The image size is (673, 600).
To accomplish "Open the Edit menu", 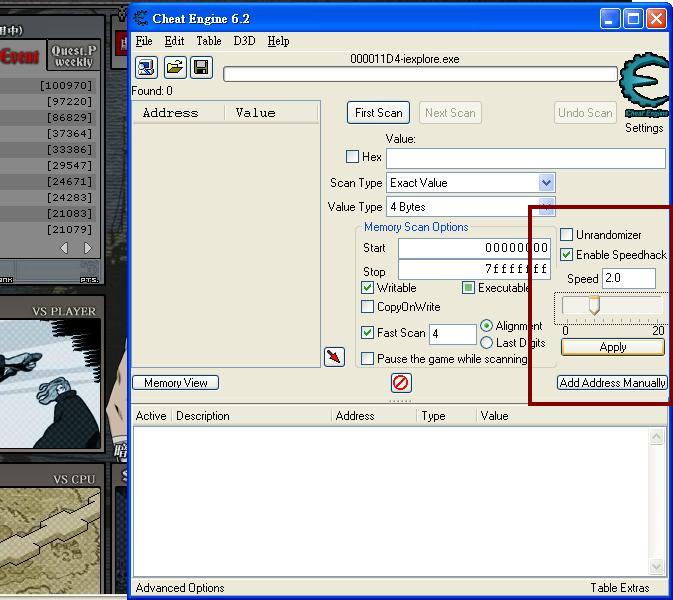I will (174, 41).
